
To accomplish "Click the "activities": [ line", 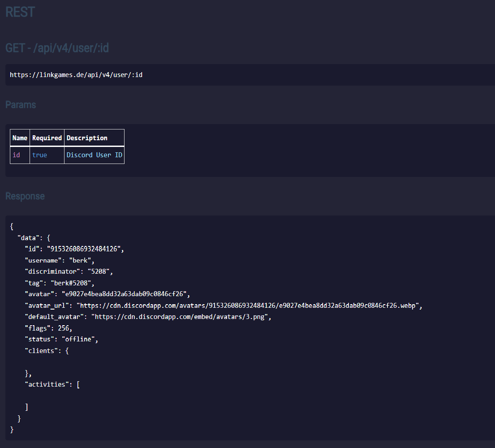I will click(52, 384).
